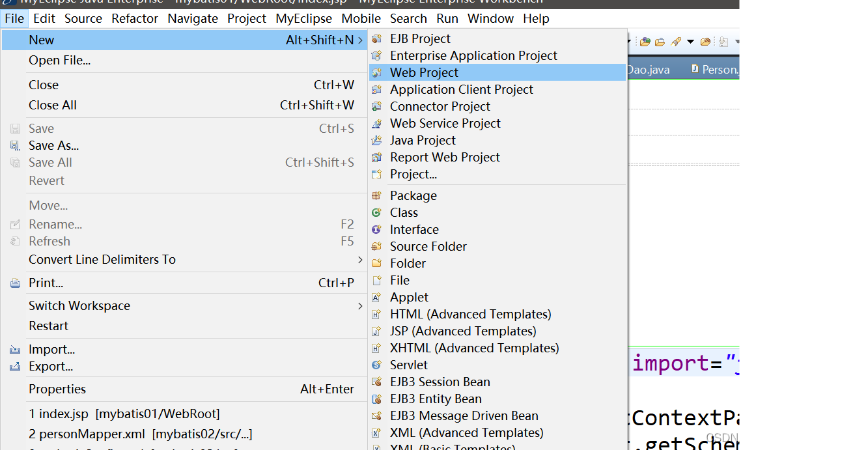Expand Convert Line Delimiters To submenu arrow
The image size is (868, 450).
[360, 260]
